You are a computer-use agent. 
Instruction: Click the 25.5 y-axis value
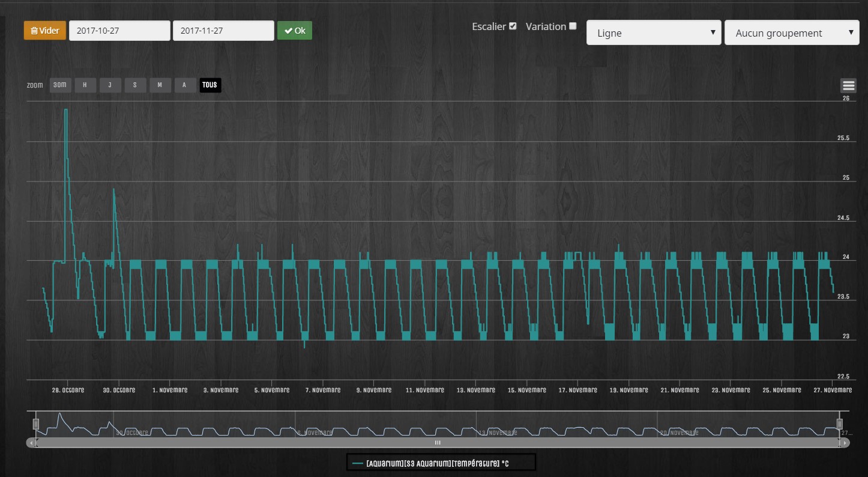tap(843, 138)
